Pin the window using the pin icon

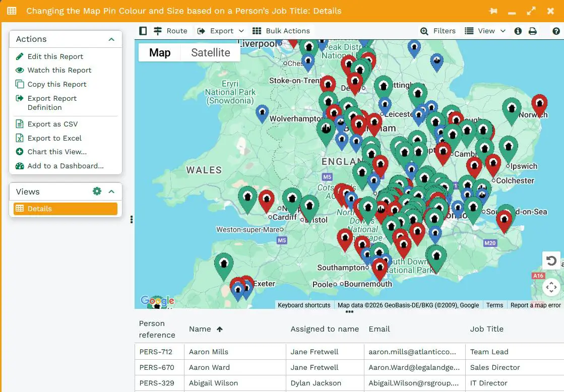tap(493, 11)
